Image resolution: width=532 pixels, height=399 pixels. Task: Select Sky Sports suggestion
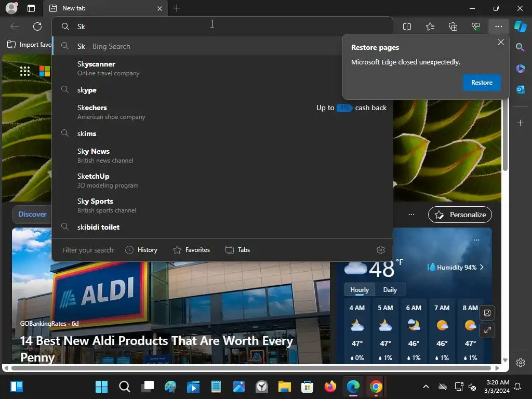(x=222, y=205)
